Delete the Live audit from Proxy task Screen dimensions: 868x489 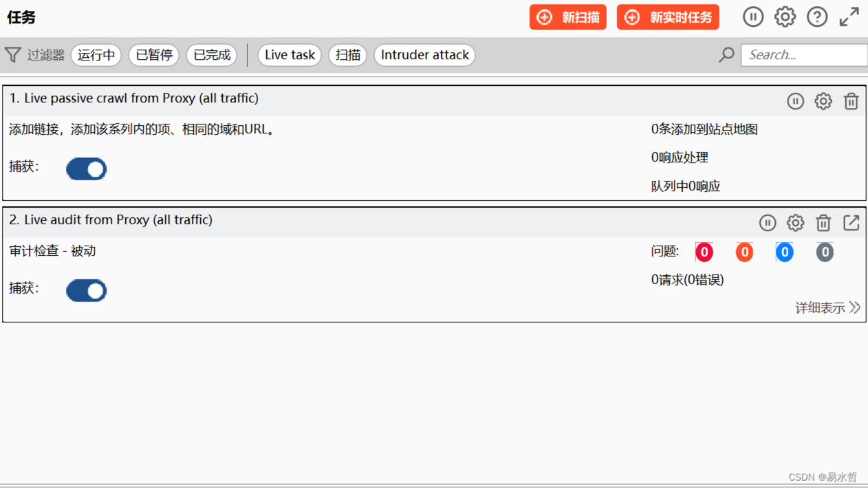tap(823, 223)
